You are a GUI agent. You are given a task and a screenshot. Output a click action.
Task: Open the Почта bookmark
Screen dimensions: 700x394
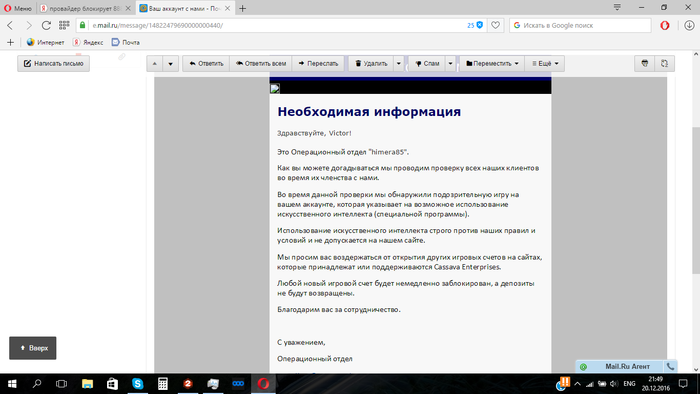click(x=125, y=42)
